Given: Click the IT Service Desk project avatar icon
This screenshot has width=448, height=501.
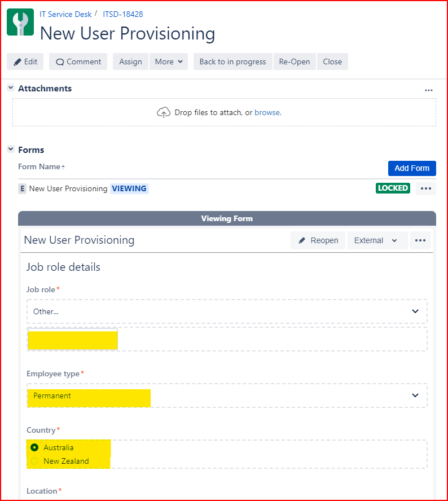Looking at the screenshot, I should tap(20, 22).
